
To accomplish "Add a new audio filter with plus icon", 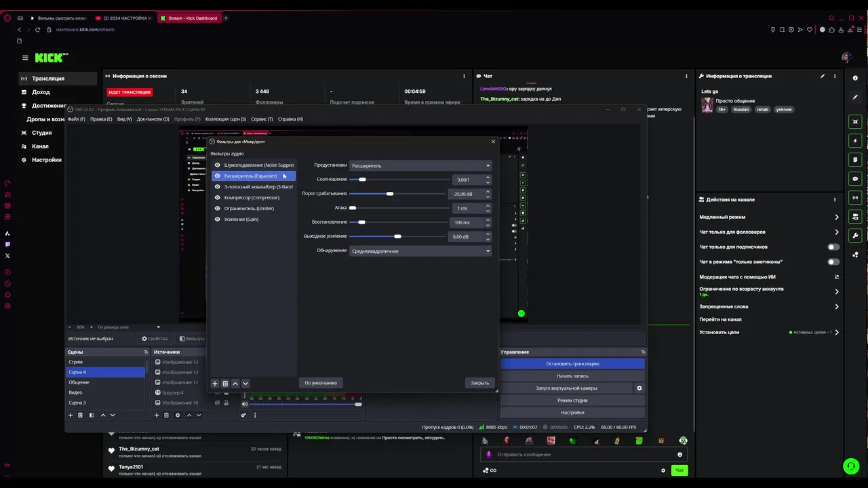I will pyautogui.click(x=215, y=384).
